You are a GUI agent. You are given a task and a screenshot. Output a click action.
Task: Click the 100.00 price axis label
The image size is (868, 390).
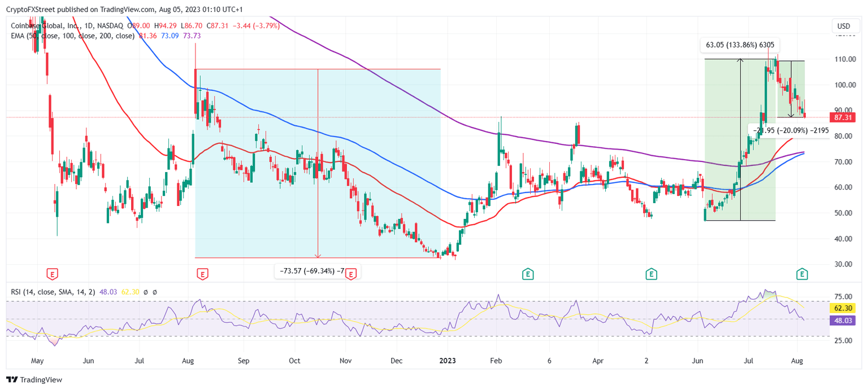tap(844, 85)
